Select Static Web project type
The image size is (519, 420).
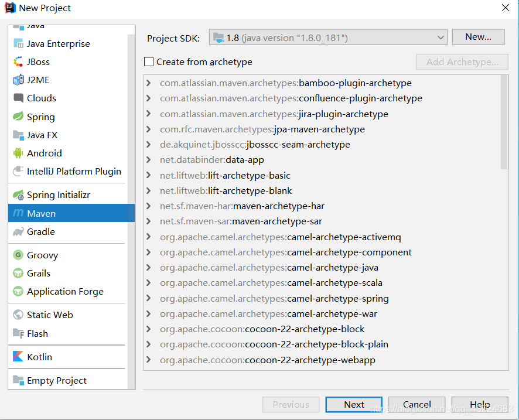pos(68,315)
